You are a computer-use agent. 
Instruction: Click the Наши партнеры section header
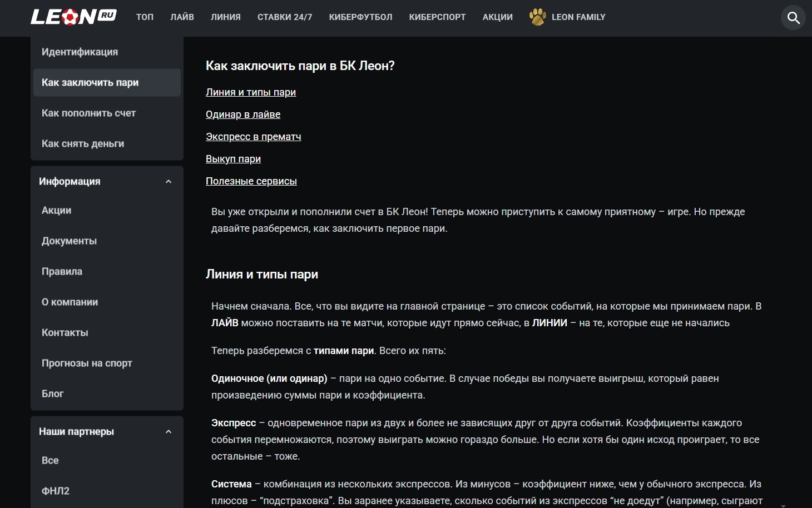pyautogui.click(x=107, y=432)
